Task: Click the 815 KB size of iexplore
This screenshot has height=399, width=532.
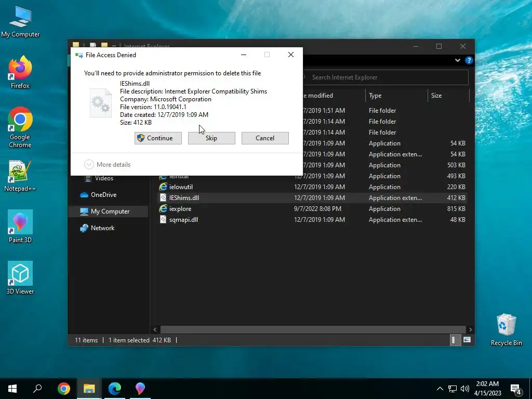Action: [456, 209]
